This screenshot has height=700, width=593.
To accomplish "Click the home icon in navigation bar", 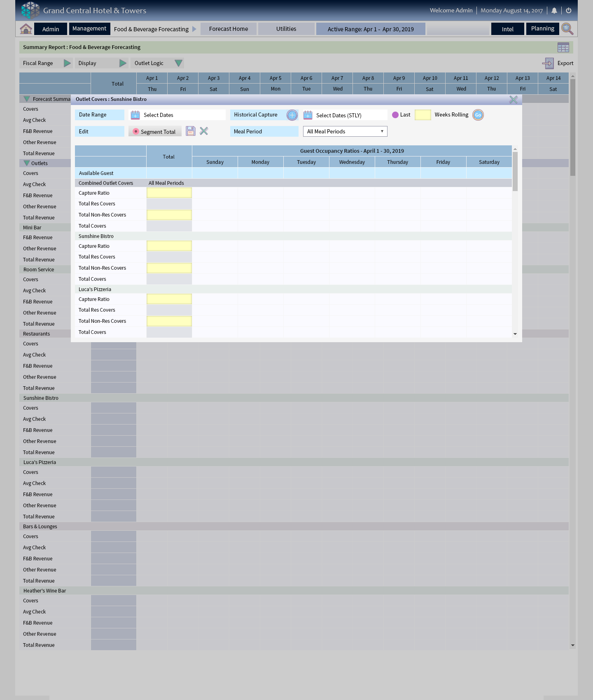I will pyautogui.click(x=26, y=29).
